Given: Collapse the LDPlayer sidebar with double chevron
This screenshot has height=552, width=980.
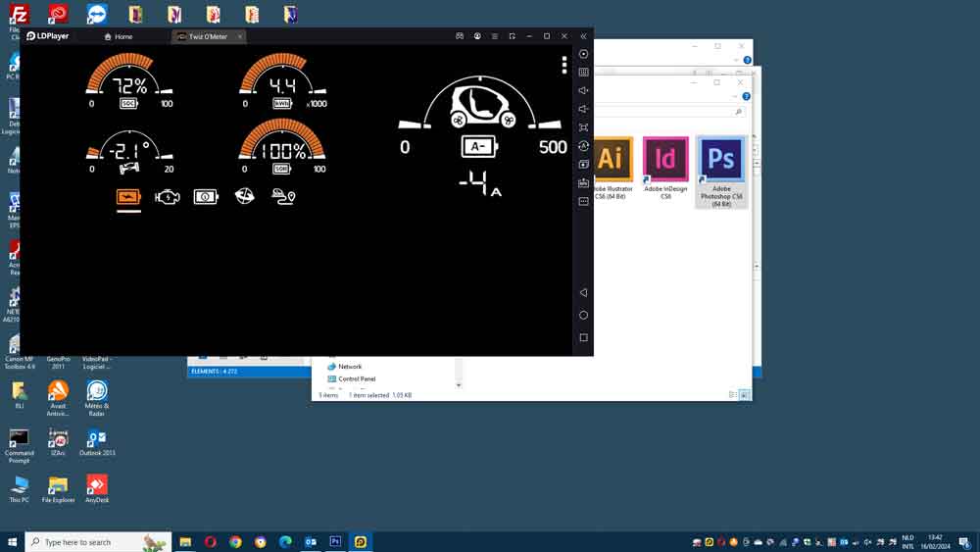Looking at the screenshot, I should pos(584,36).
